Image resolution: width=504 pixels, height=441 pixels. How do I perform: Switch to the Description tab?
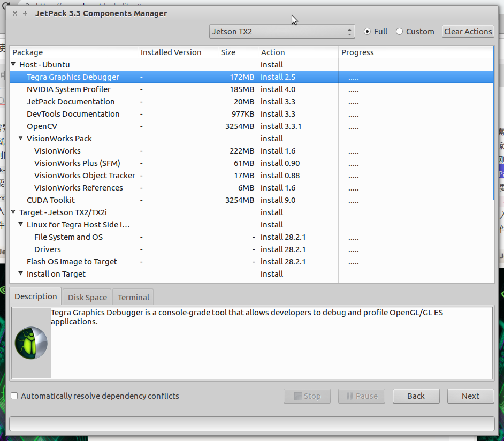coord(36,296)
